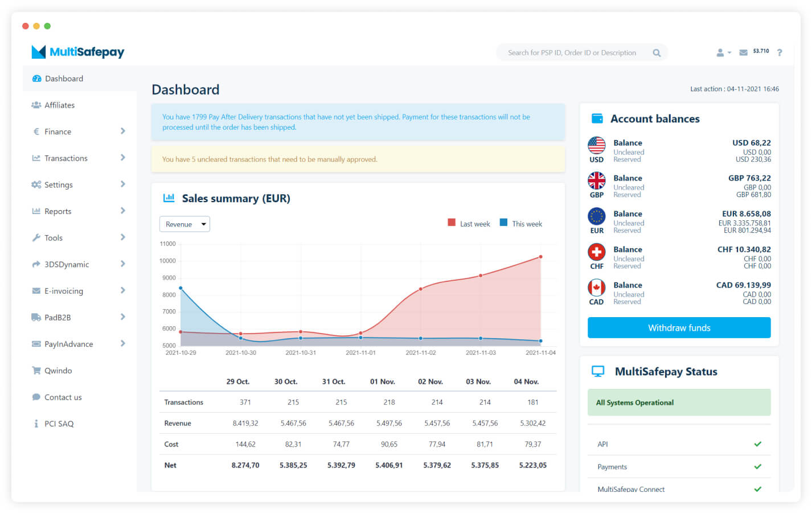Expand the Tools submenu chevron
The width and height of the screenshot is (812, 513).
point(123,237)
